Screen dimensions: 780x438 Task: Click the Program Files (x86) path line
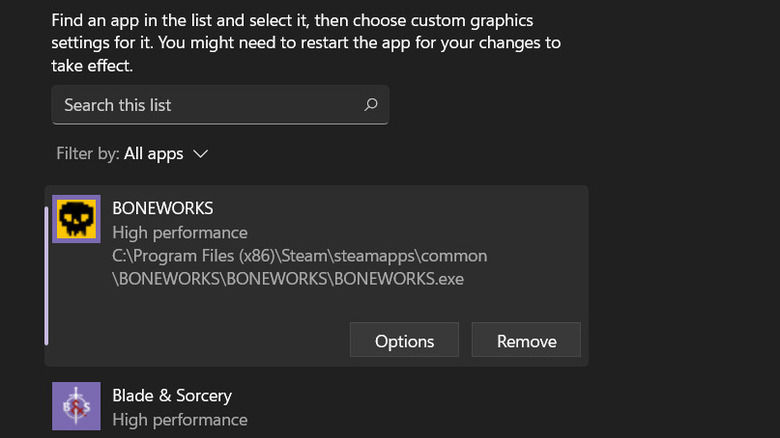(x=300, y=256)
